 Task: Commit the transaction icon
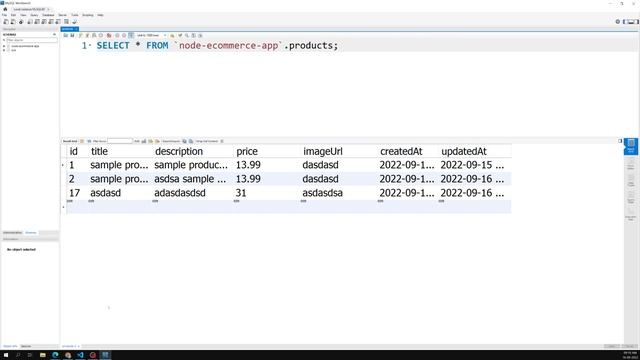click(117, 36)
